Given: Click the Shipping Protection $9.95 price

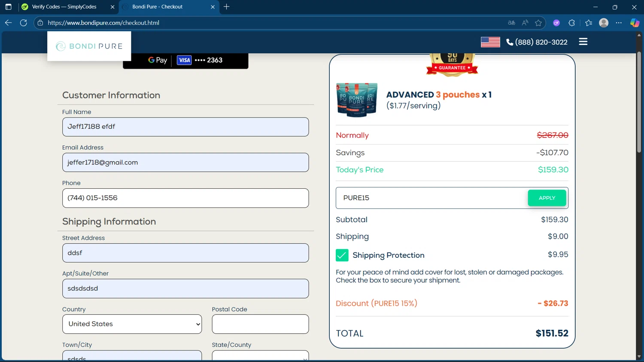Looking at the screenshot, I should coord(558,254).
